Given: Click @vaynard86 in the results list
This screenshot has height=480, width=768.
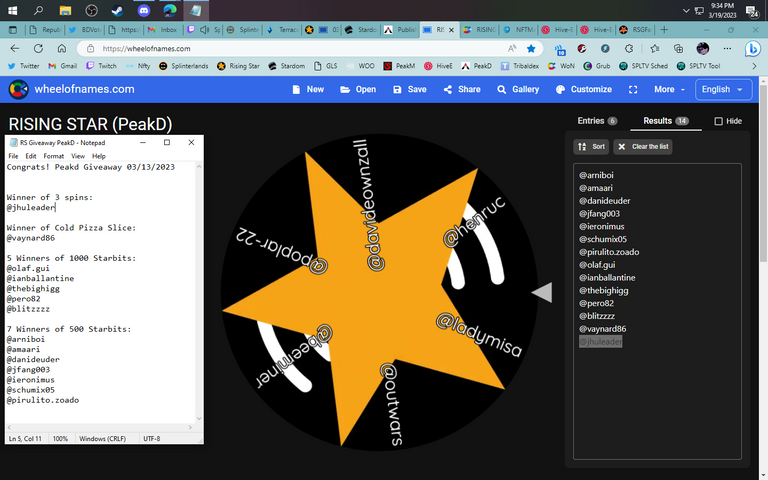Looking at the screenshot, I should pyautogui.click(x=602, y=329).
